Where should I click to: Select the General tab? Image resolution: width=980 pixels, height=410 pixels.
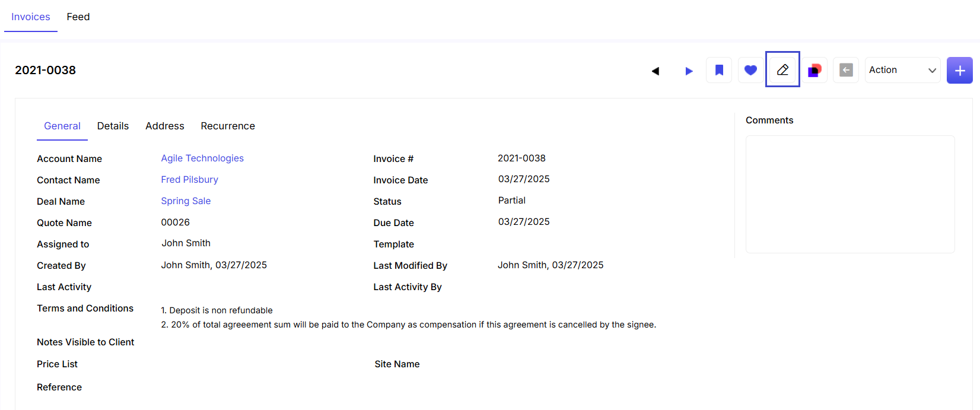click(x=62, y=126)
